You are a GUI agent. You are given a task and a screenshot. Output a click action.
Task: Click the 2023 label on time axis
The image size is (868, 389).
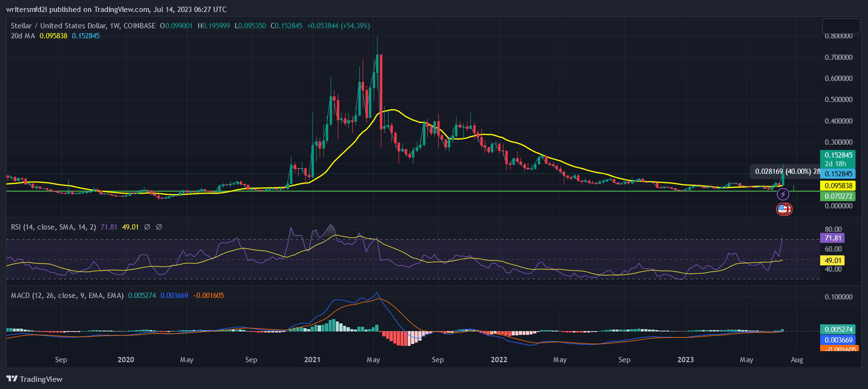pyautogui.click(x=685, y=360)
